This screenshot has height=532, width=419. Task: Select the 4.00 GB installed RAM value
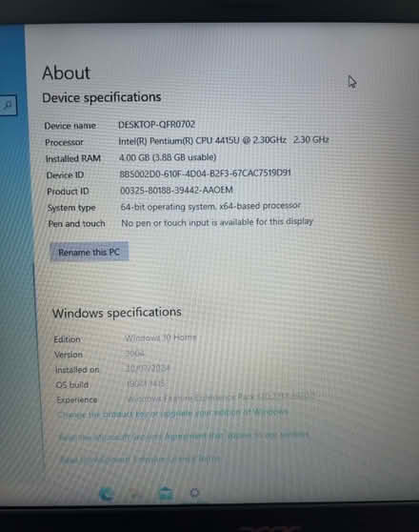tap(168, 157)
